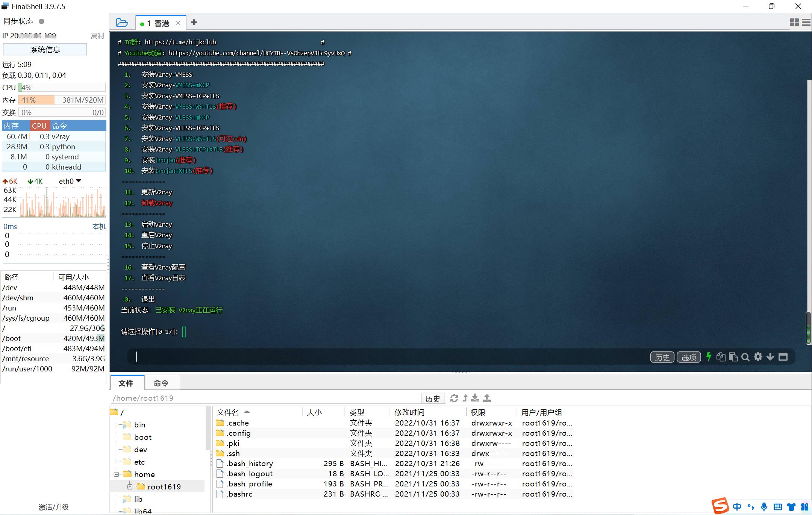Screen dimensions: 812x515
Task: Click the 激活/升级 link
Action: click(53, 507)
